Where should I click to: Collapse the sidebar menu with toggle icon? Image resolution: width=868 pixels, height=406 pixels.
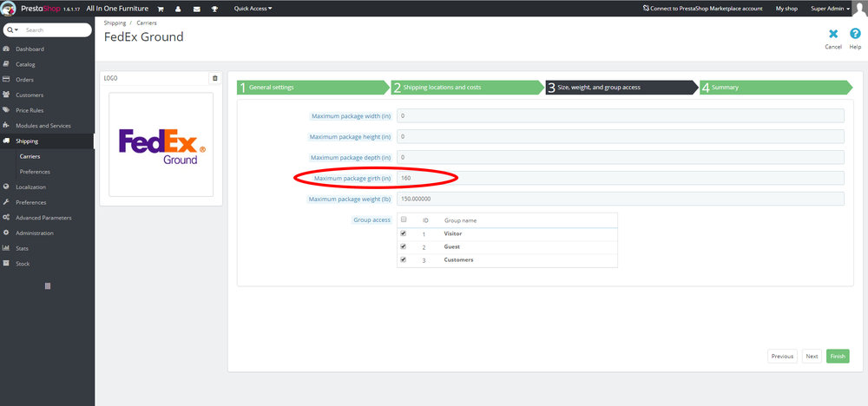coord(48,286)
